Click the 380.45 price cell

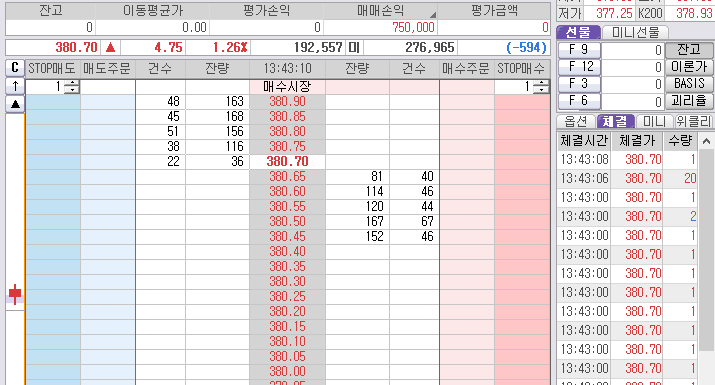tap(287, 237)
